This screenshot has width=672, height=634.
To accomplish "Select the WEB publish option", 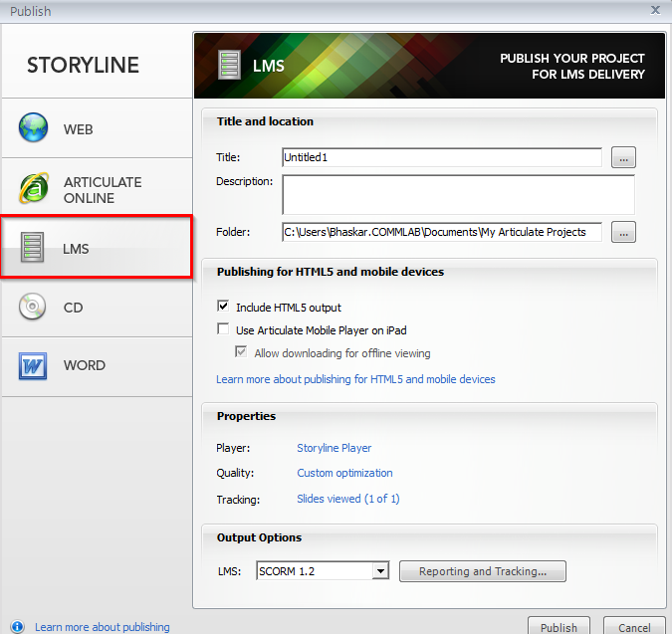I will (97, 128).
